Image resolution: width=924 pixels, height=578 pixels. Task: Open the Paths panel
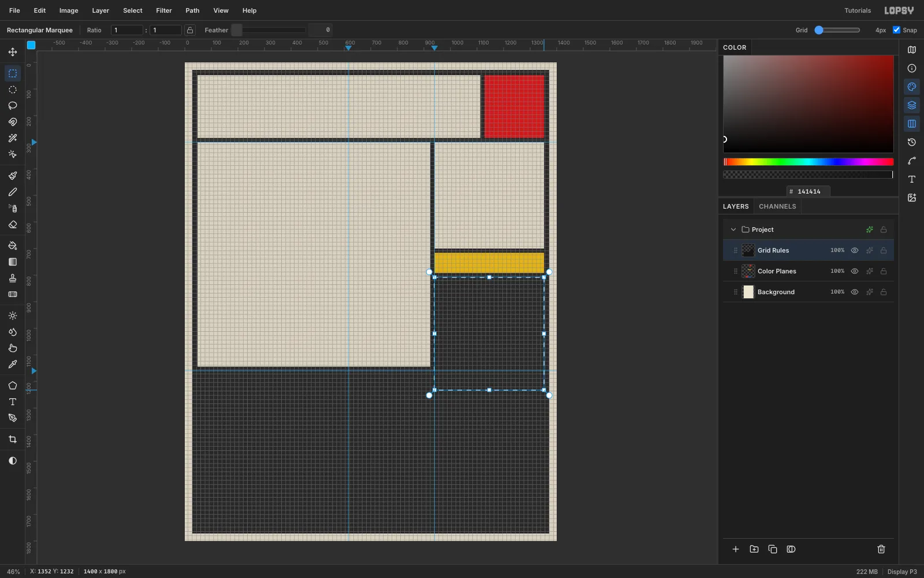point(912,161)
